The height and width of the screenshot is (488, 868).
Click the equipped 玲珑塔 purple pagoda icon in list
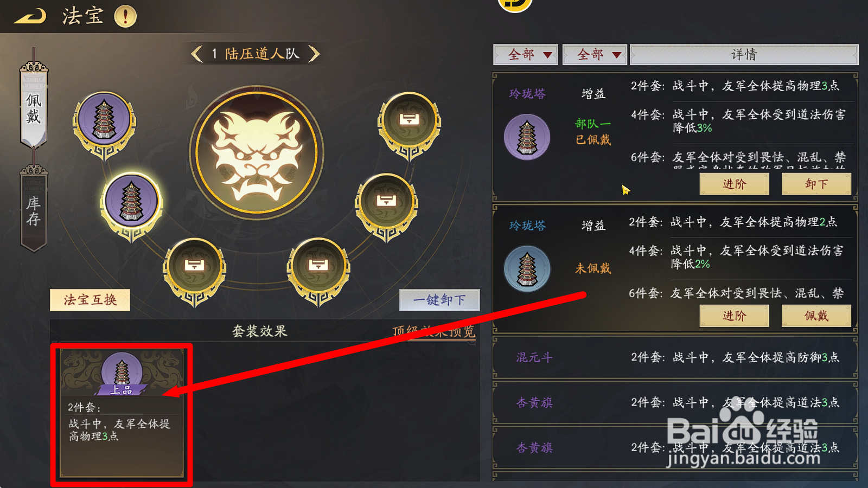click(x=527, y=137)
